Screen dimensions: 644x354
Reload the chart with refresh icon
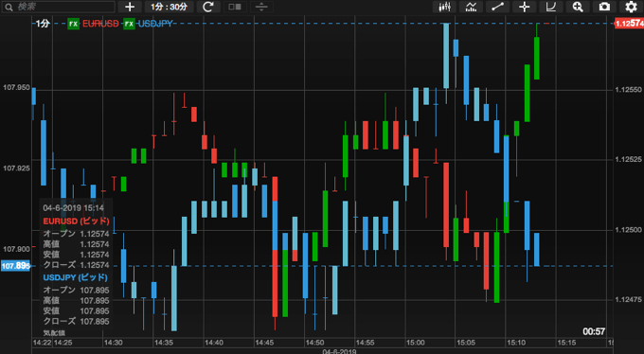[208, 7]
